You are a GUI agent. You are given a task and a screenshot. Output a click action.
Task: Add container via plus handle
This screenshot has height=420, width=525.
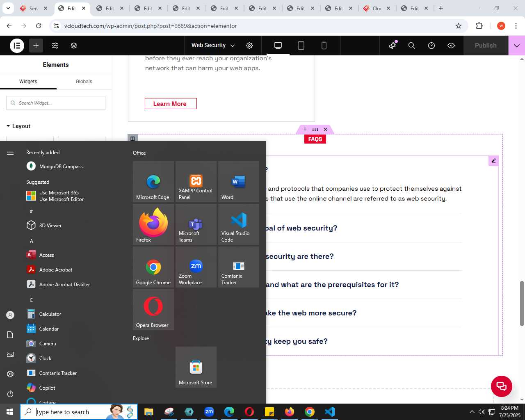[x=305, y=129]
